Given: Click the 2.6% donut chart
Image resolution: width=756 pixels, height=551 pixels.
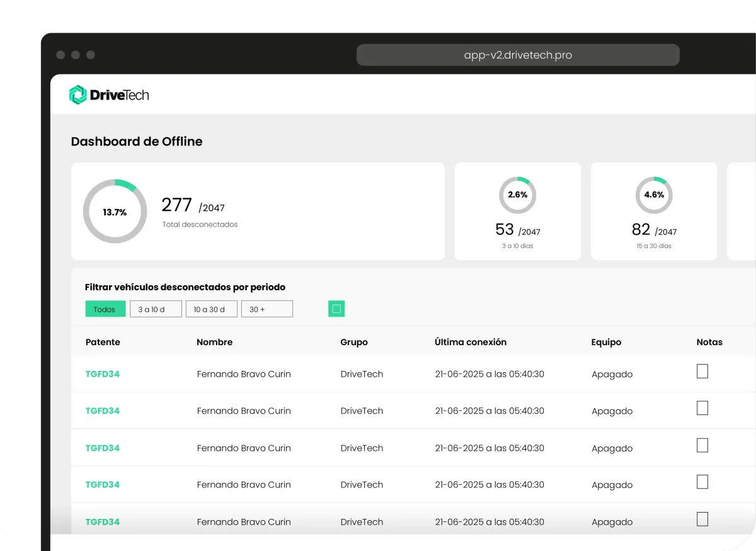Looking at the screenshot, I should pyautogui.click(x=517, y=195).
